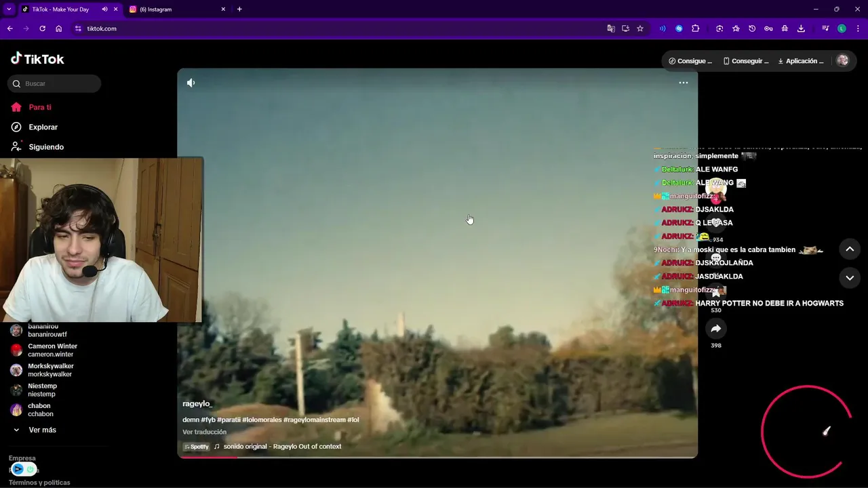The height and width of the screenshot is (488, 868).
Task: Click the #fyb hashtag in the caption
Action: tap(208, 420)
